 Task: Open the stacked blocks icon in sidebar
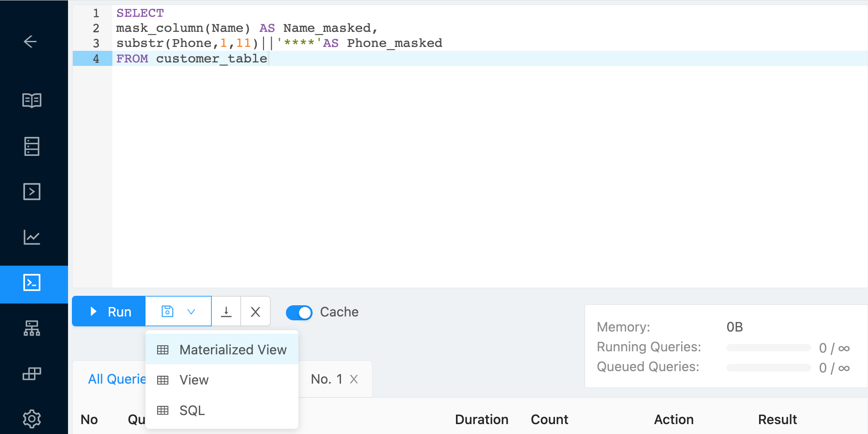pos(32,374)
